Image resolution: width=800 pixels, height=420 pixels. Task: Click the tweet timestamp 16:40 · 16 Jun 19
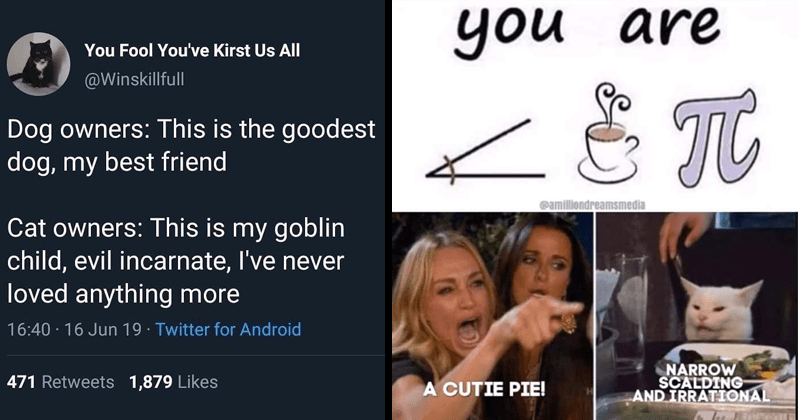coord(74,329)
